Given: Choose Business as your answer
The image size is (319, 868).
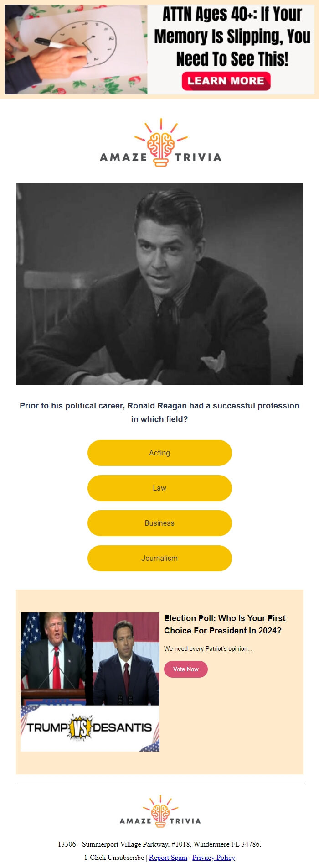Looking at the screenshot, I should [159, 523].
